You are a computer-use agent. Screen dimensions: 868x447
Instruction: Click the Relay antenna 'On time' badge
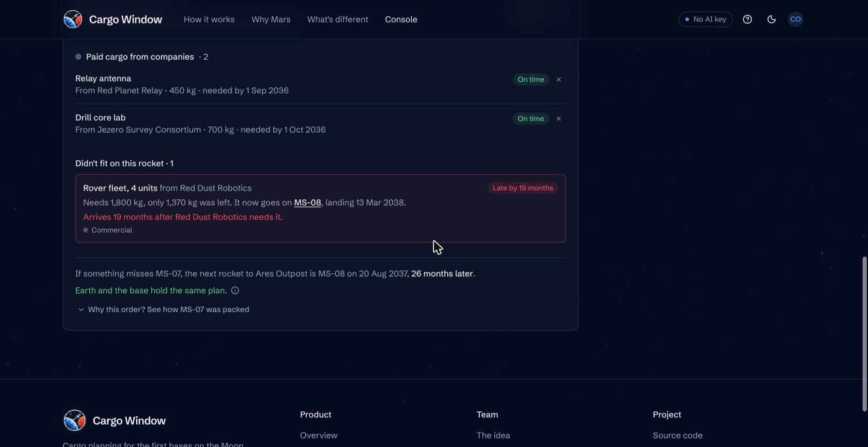point(531,80)
